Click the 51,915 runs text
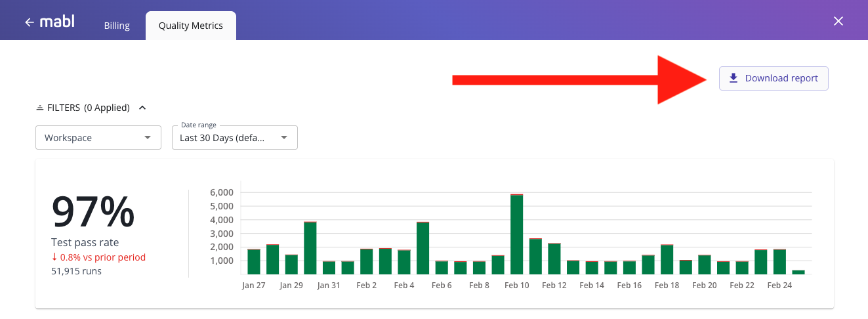The image size is (868, 319). click(x=76, y=270)
